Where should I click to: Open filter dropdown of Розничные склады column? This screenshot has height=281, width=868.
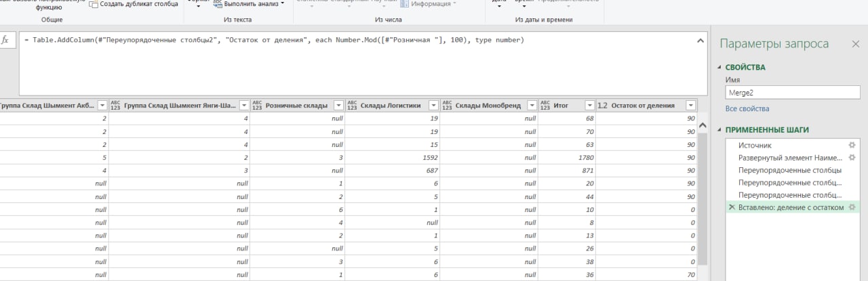[x=339, y=106]
